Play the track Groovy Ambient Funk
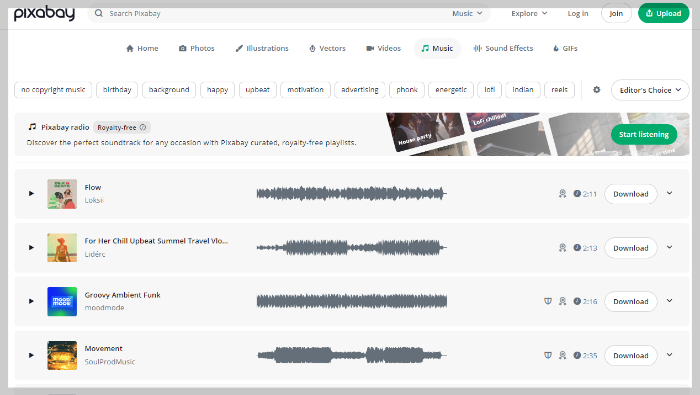The image size is (700, 395). [31, 301]
